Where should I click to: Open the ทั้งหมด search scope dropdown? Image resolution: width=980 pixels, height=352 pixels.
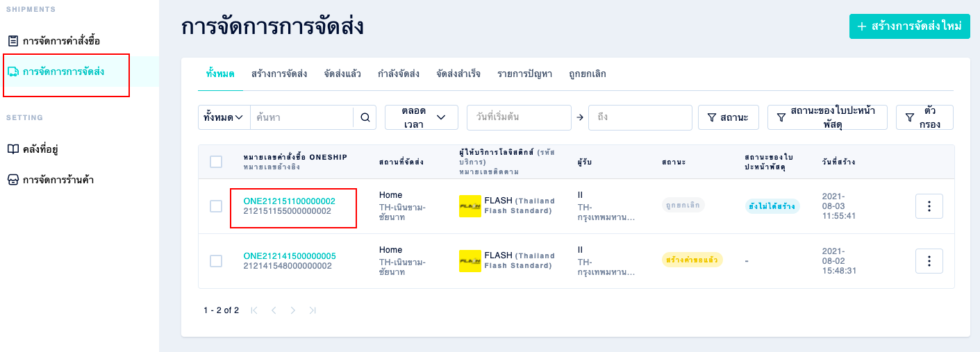coord(224,117)
